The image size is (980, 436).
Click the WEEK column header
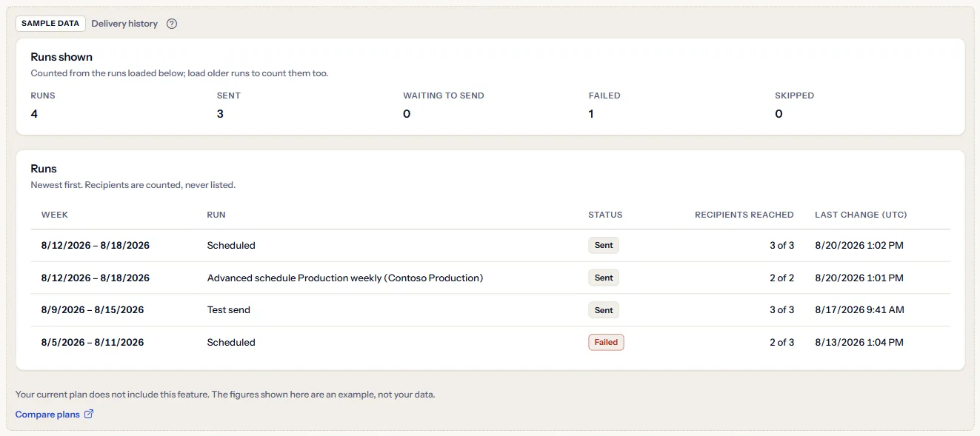[55, 215]
